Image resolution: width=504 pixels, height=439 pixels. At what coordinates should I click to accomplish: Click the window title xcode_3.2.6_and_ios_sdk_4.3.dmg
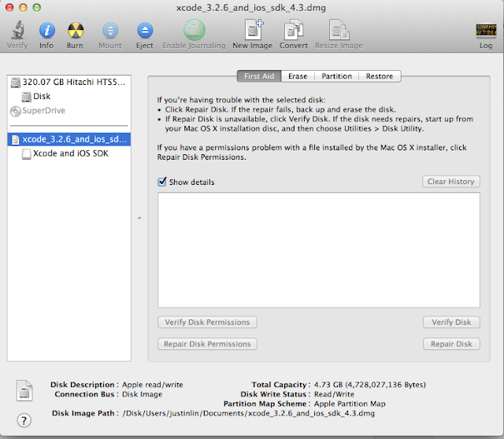click(x=250, y=8)
